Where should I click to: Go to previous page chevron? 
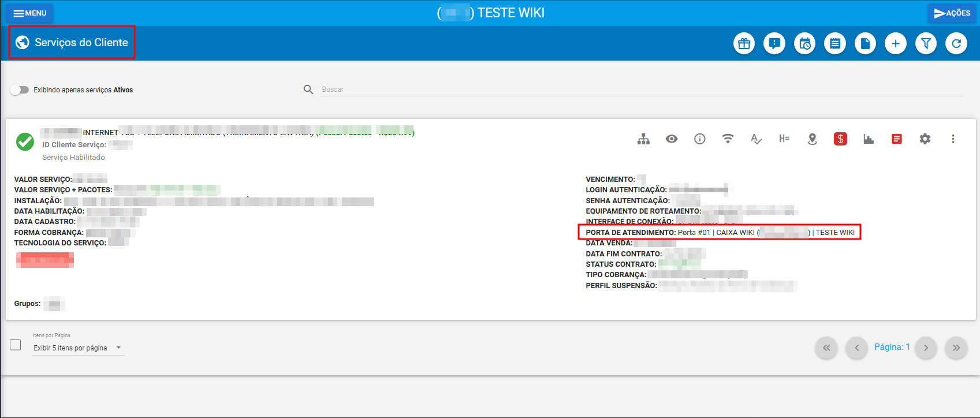pyautogui.click(x=856, y=348)
